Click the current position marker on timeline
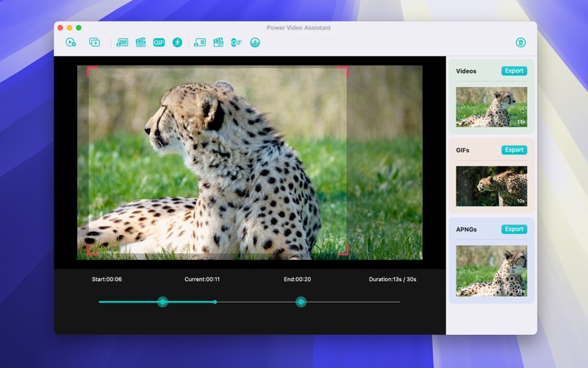Screen dimensions: 588x368 click(215, 302)
